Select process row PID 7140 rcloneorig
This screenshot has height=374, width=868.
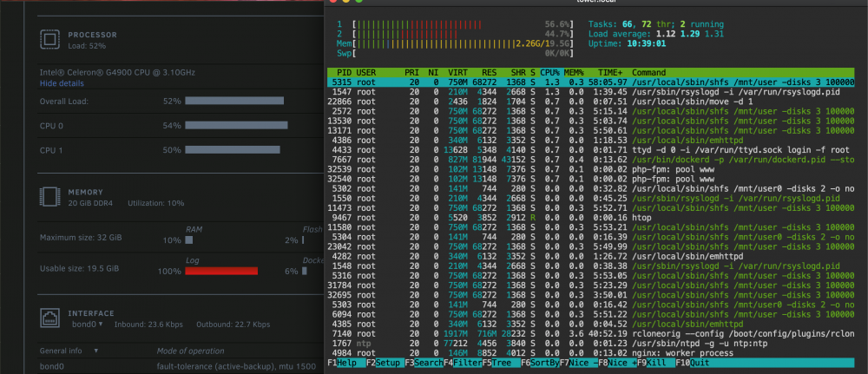(x=590, y=333)
